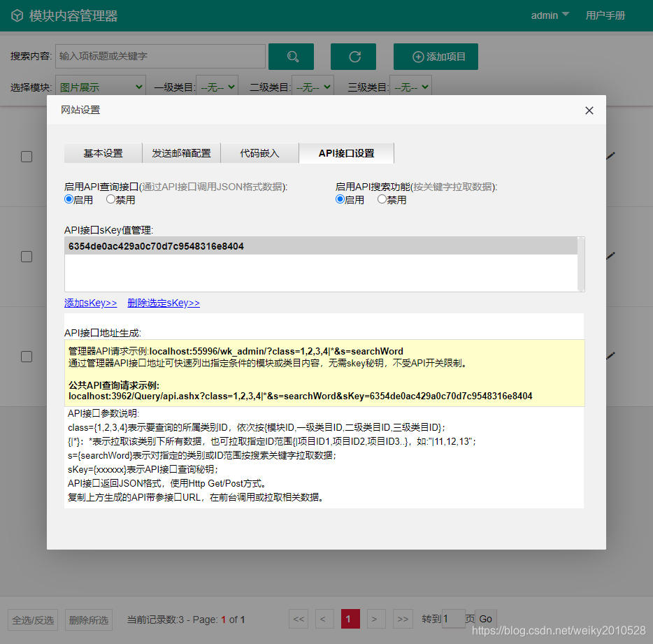Click page number 1 button
This screenshot has width=653, height=644.
tap(350, 619)
